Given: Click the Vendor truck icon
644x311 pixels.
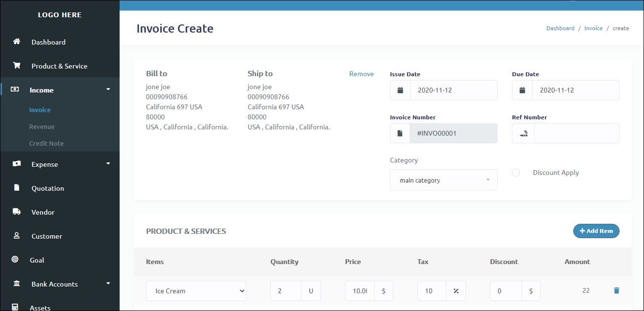Looking at the screenshot, I should click(x=17, y=212).
